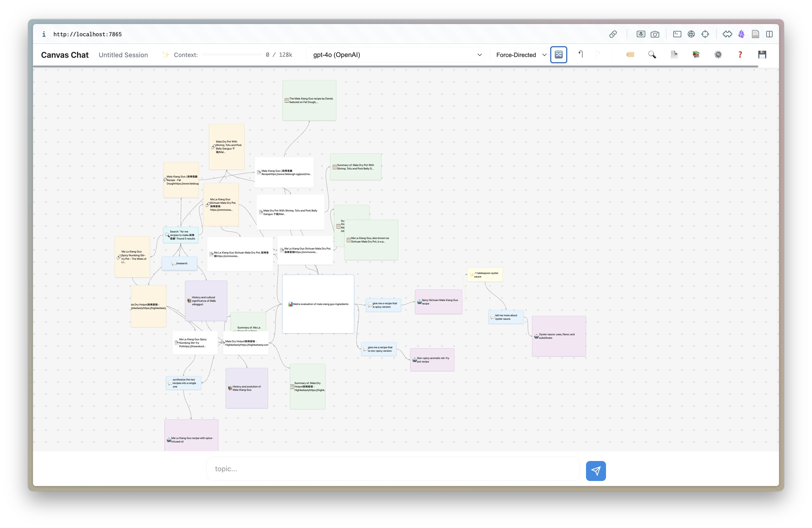Viewport: 812px width, 528px height.
Task: Save session with the floppy disk icon
Action: [762, 54]
